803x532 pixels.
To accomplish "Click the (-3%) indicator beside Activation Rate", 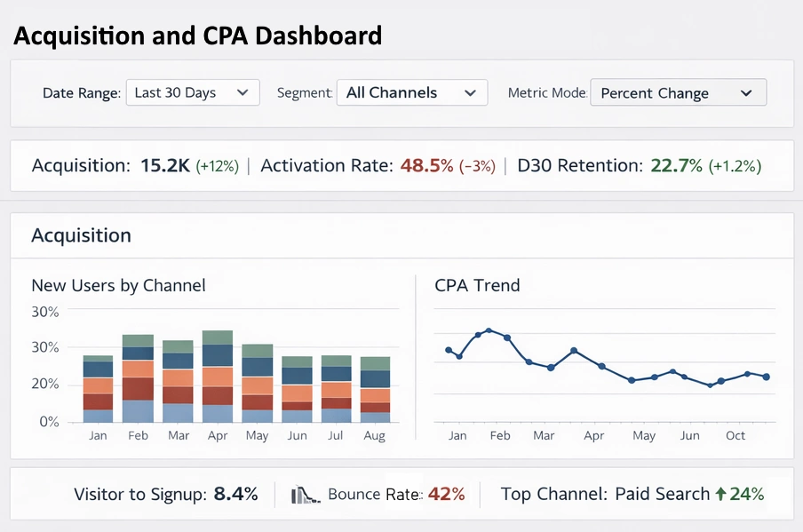I will click(x=479, y=166).
